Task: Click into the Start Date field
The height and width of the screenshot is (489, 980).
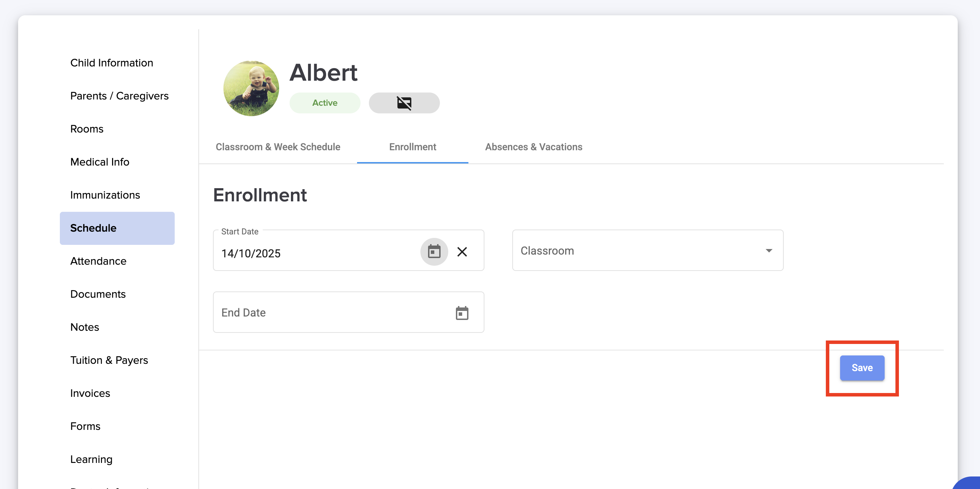Action: click(x=316, y=253)
